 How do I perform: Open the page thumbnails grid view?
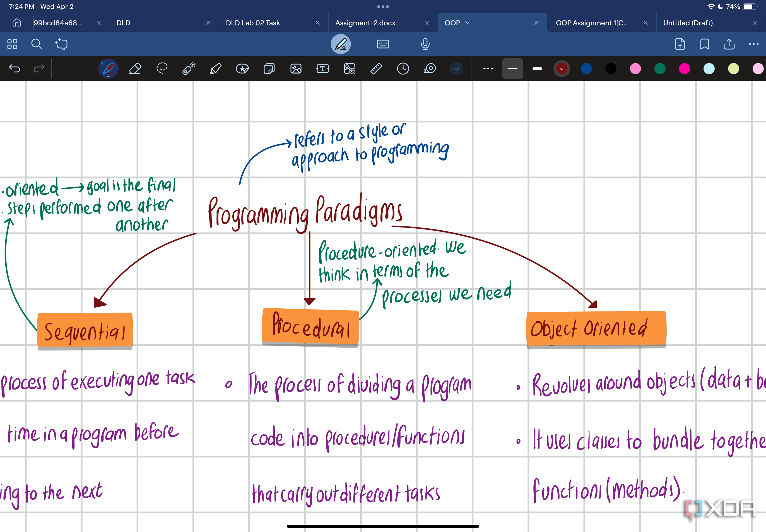pyautogui.click(x=12, y=44)
